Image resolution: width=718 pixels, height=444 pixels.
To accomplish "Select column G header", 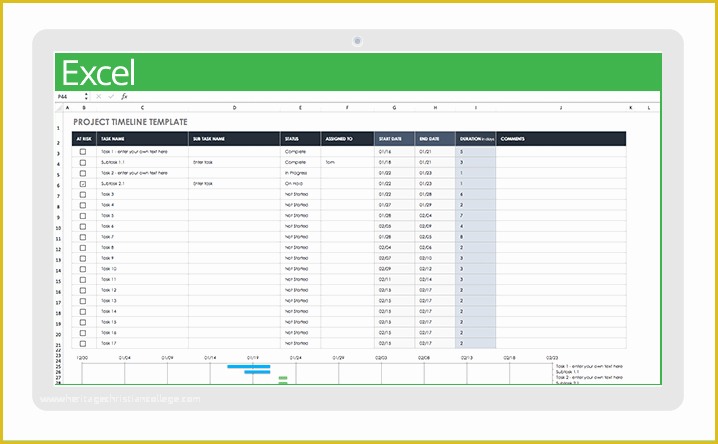I will coord(394,108).
